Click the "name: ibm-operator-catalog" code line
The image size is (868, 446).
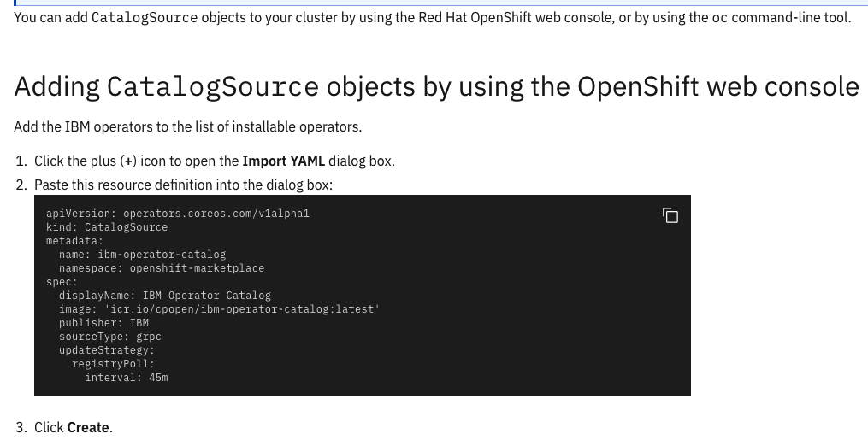tap(142, 255)
